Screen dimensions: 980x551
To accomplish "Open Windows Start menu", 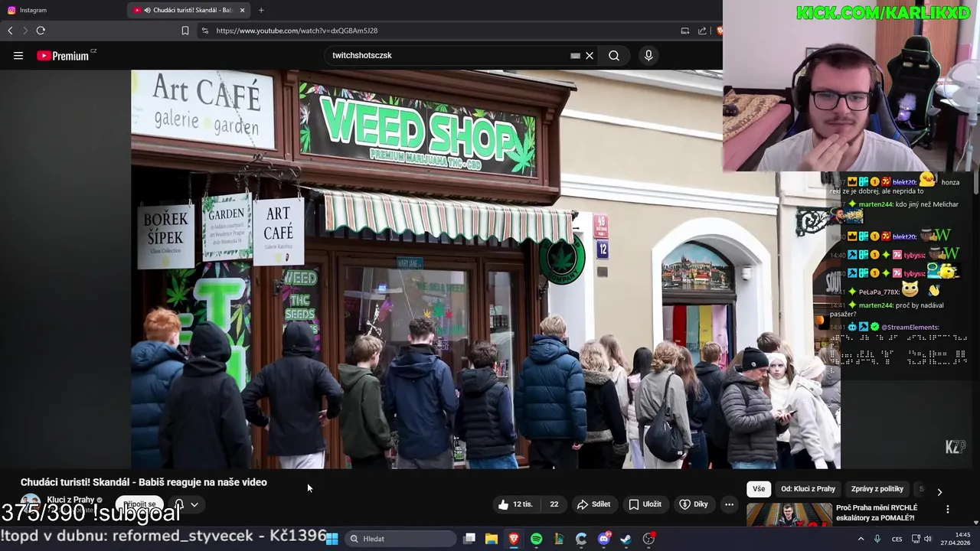I will point(332,539).
